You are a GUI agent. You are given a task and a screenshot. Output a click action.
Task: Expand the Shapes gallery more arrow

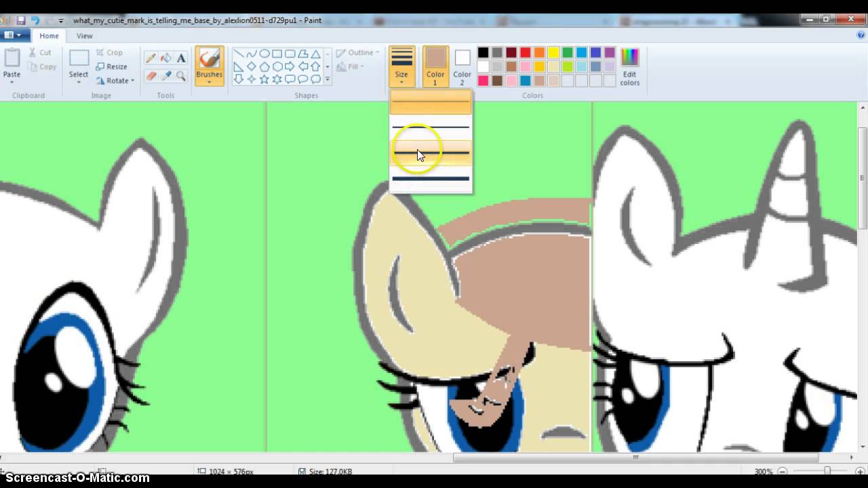pos(328,79)
